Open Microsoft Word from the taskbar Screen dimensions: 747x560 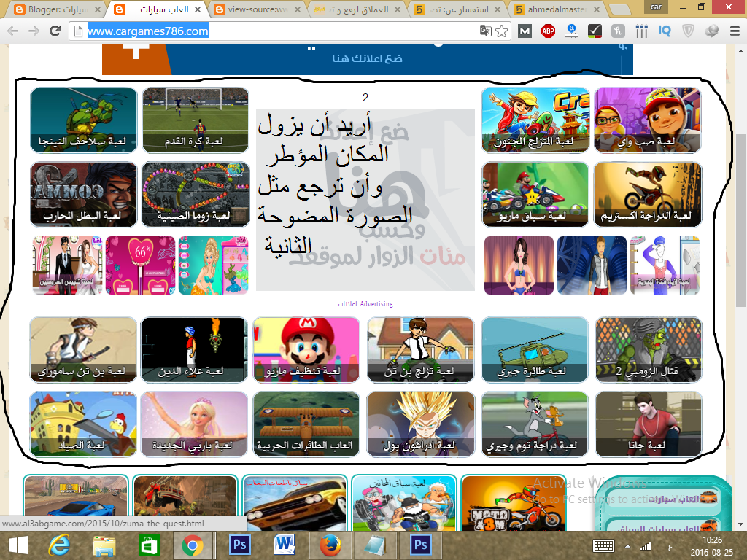click(285, 545)
